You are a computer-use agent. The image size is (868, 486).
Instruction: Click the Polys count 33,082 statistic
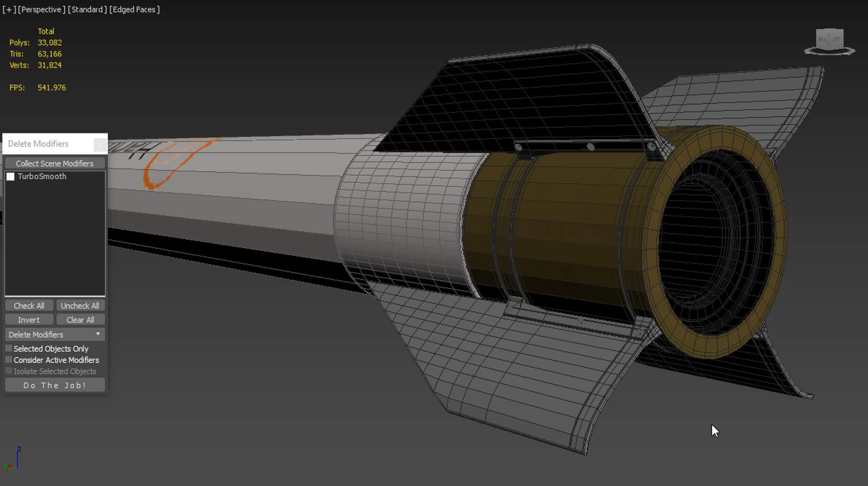(50, 43)
